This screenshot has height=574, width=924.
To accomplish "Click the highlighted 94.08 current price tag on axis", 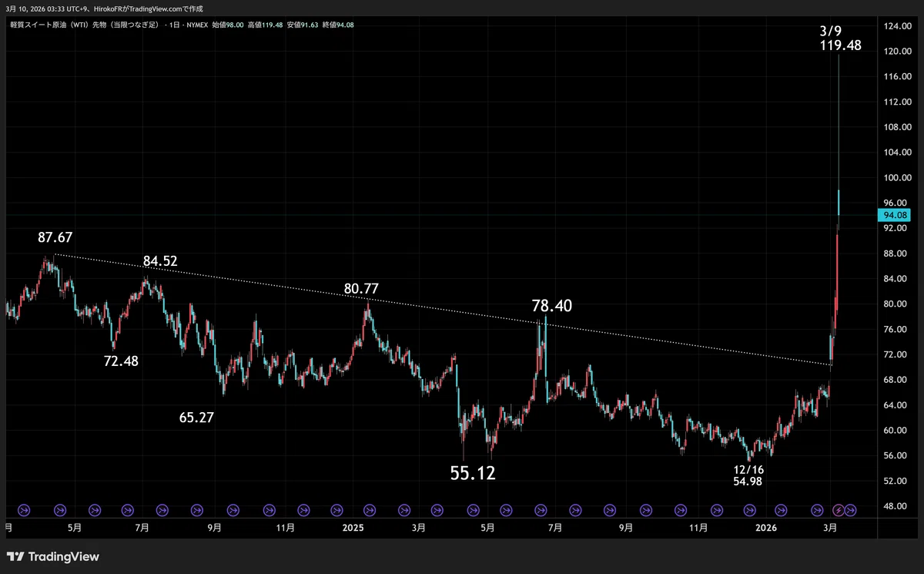I will coord(893,216).
